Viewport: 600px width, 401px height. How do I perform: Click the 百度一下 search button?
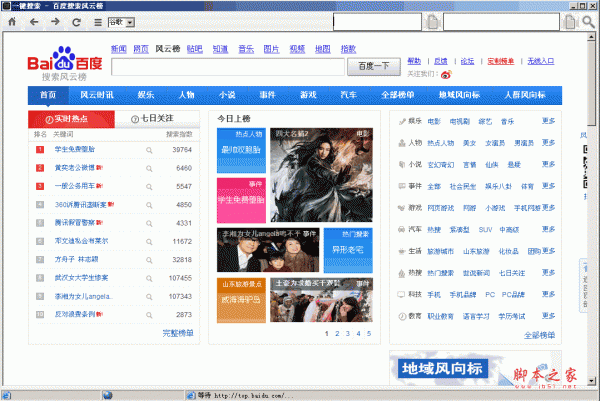click(x=374, y=67)
